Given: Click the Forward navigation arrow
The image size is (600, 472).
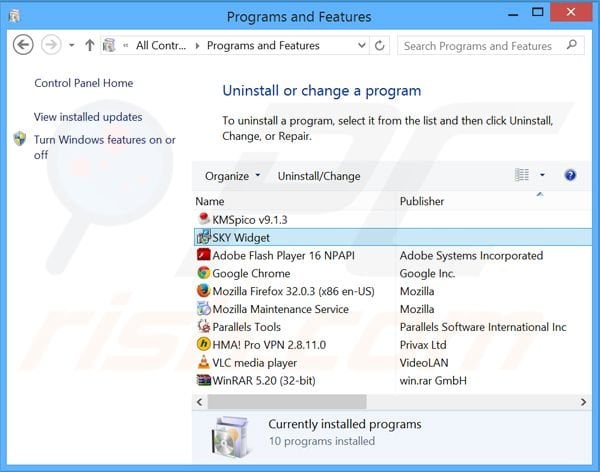Looking at the screenshot, I should (51, 45).
